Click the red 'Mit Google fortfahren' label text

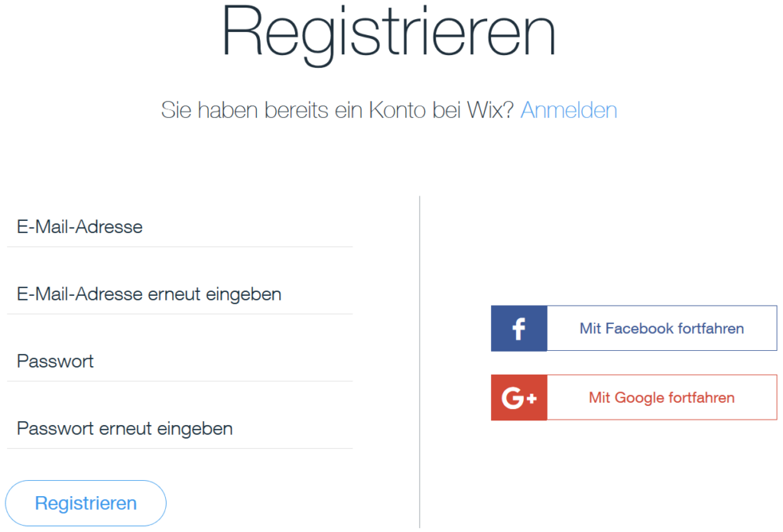click(x=661, y=397)
